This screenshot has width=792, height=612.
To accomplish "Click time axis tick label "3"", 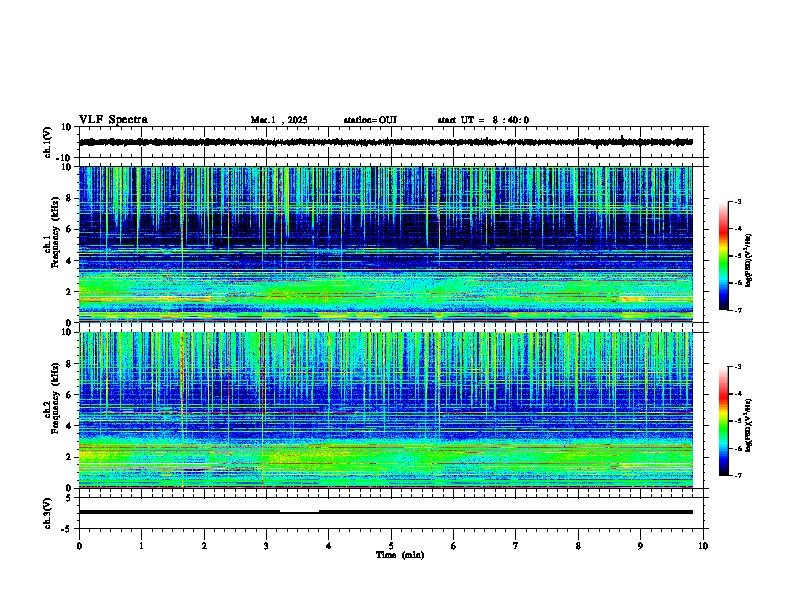I will (266, 546).
